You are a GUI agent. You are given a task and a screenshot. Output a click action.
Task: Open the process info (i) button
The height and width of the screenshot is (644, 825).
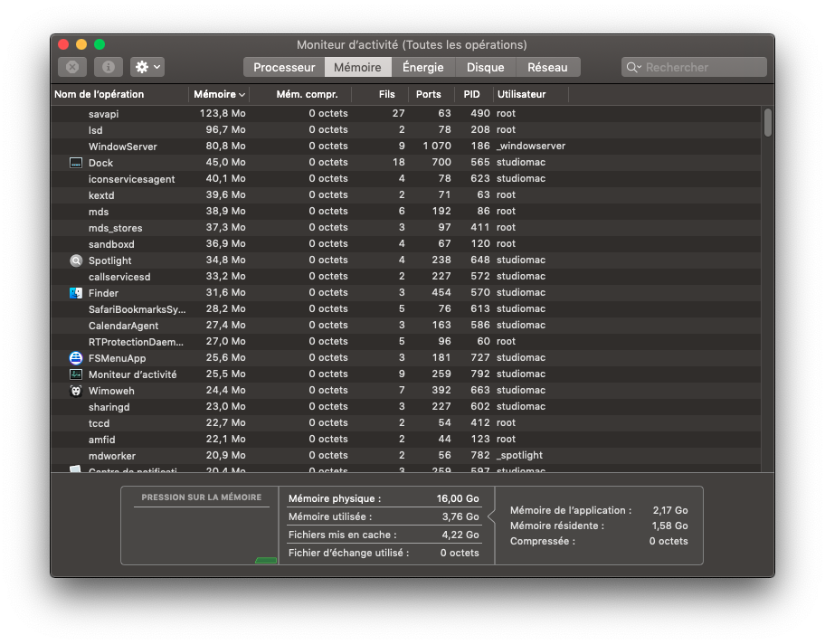point(109,67)
